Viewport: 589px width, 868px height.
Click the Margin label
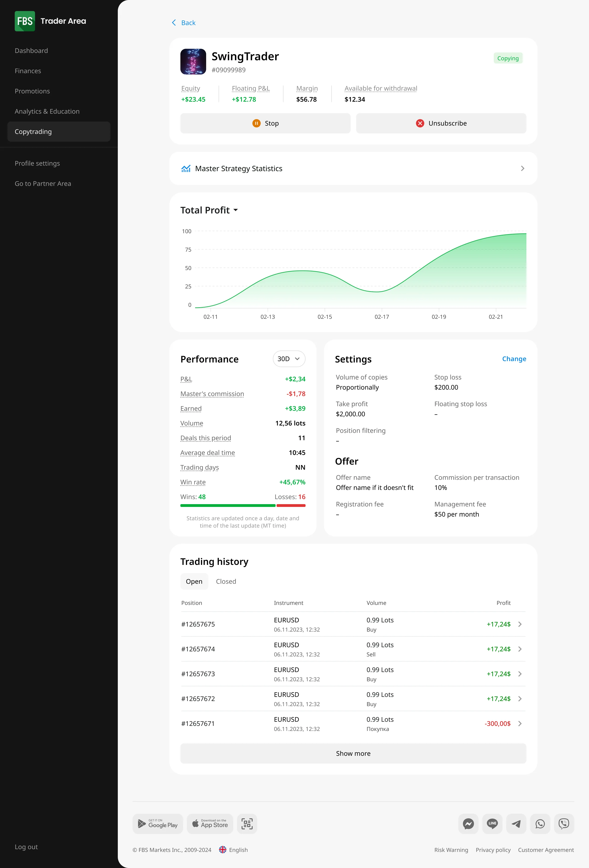[x=307, y=89]
